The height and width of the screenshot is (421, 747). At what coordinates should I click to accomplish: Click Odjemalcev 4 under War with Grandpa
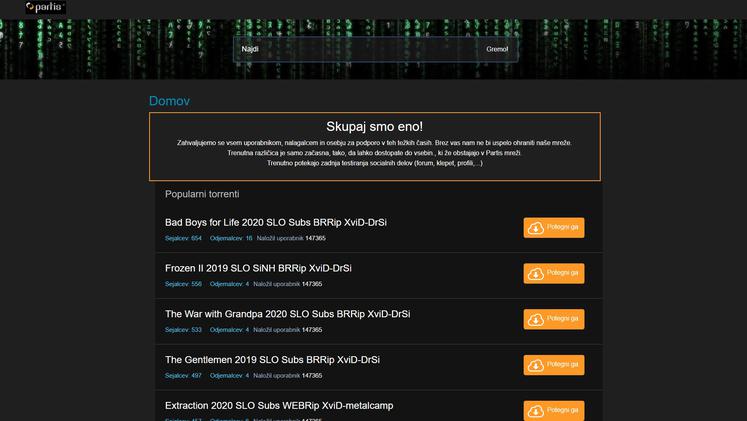coord(229,330)
